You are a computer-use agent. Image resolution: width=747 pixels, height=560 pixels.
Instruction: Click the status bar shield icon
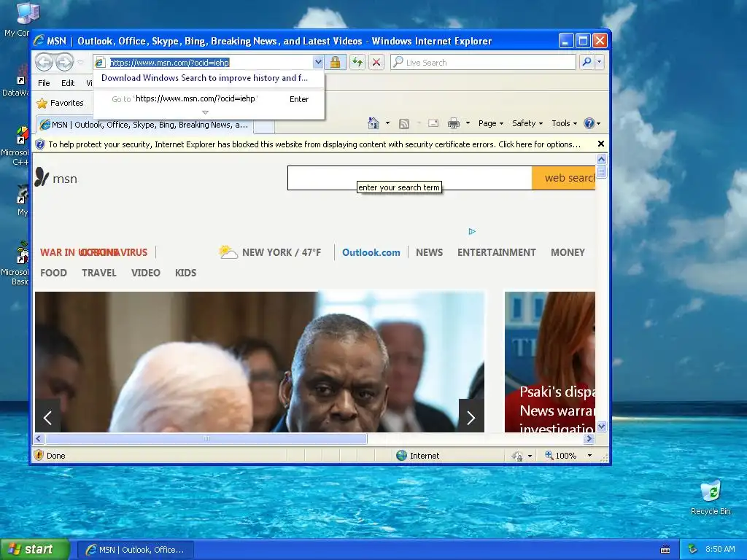coord(39,455)
